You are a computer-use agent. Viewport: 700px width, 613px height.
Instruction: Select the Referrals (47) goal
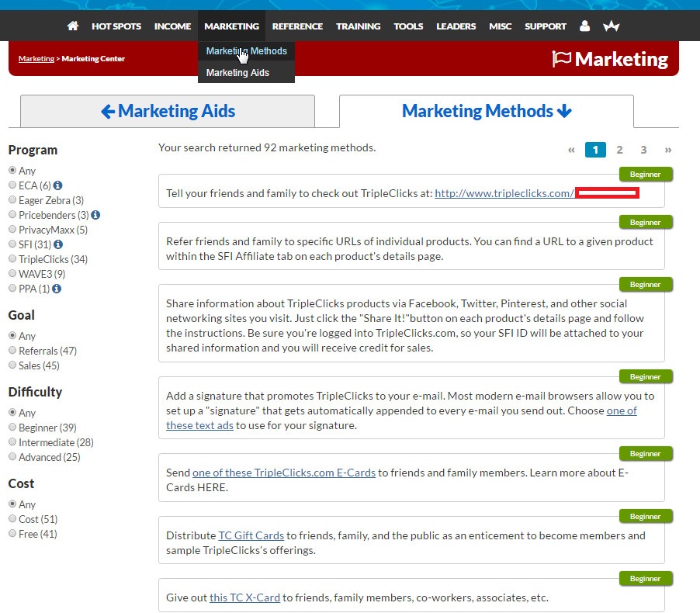[x=12, y=350]
